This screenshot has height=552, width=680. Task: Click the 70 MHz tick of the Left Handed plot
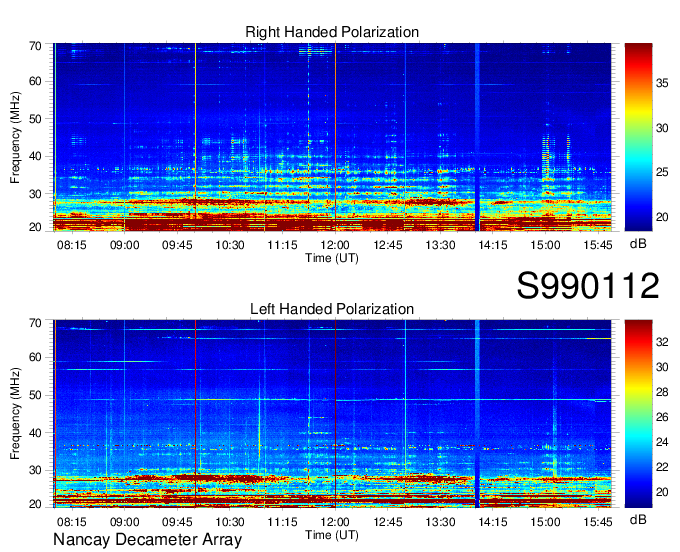pos(35,323)
